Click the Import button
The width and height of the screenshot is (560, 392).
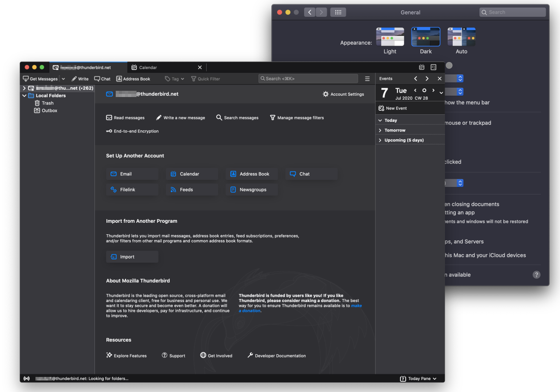pyautogui.click(x=132, y=257)
